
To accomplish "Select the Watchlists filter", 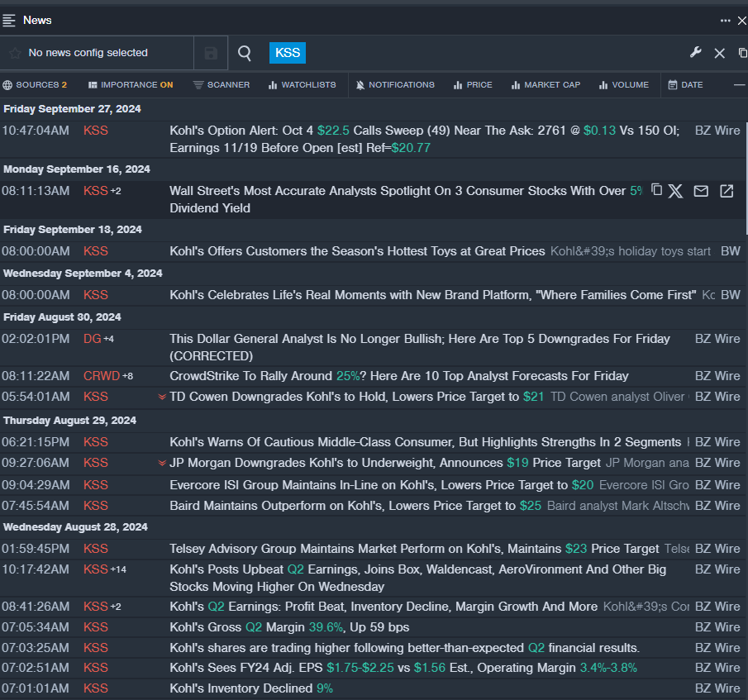I will 302,85.
